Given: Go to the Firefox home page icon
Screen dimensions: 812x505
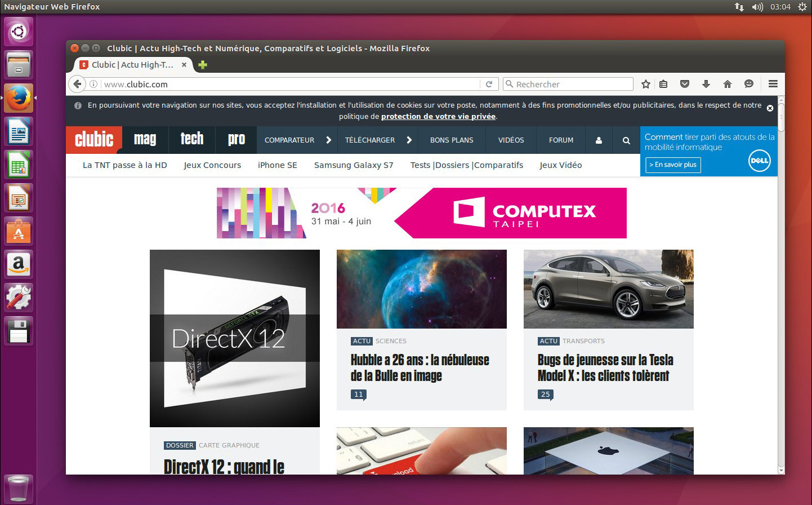Looking at the screenshot, I should tap(727, 84).
